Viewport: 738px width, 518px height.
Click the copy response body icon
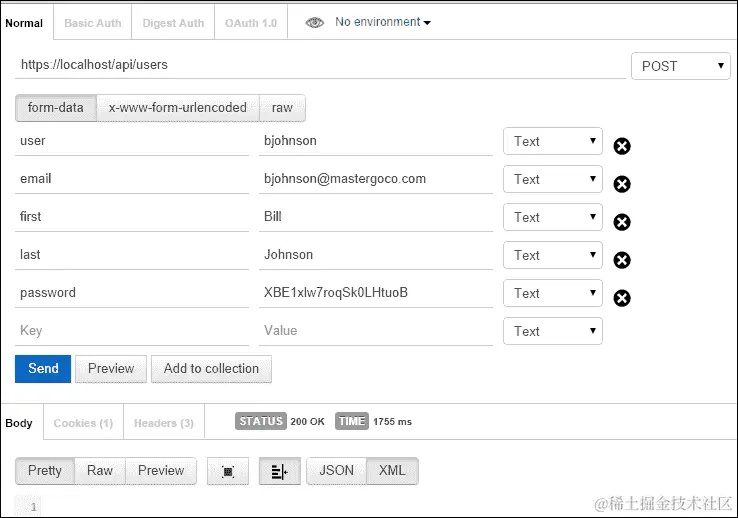tap(228, 471)
